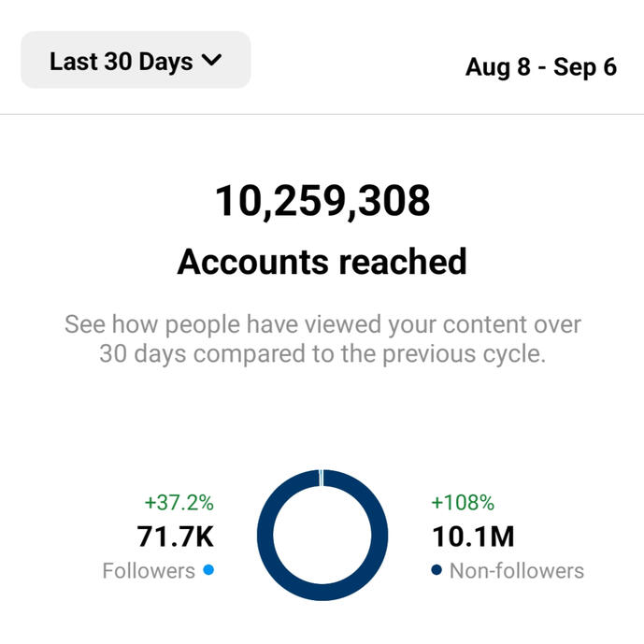This screenshot has width=644, height=644.
Task: Click the left side of the donut ring
Action: tap(266, 534)
